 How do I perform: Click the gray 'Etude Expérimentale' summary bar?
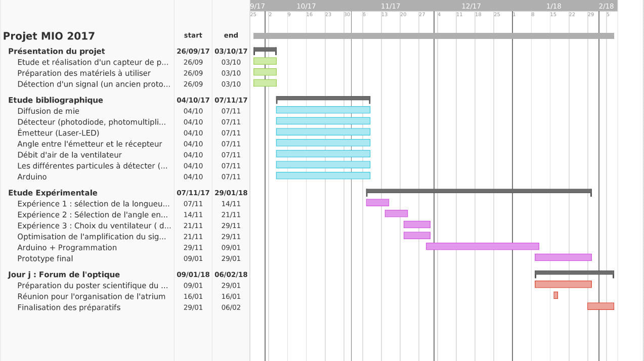coord(479,191)
